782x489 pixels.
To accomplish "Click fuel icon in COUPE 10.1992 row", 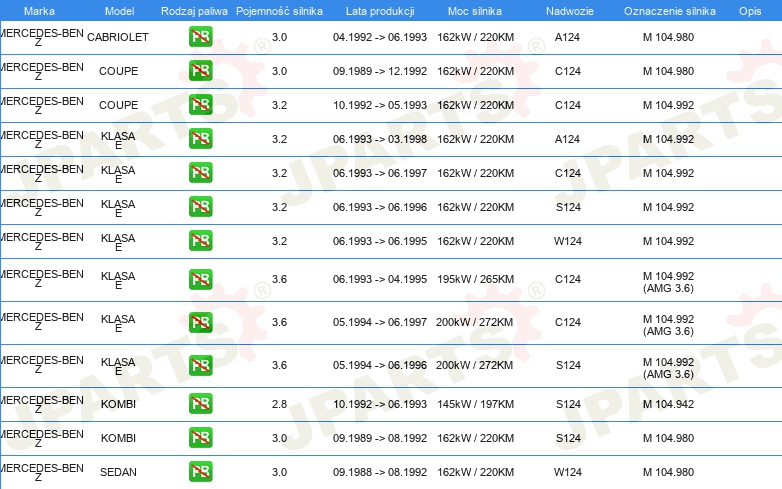I will [200, 105].
